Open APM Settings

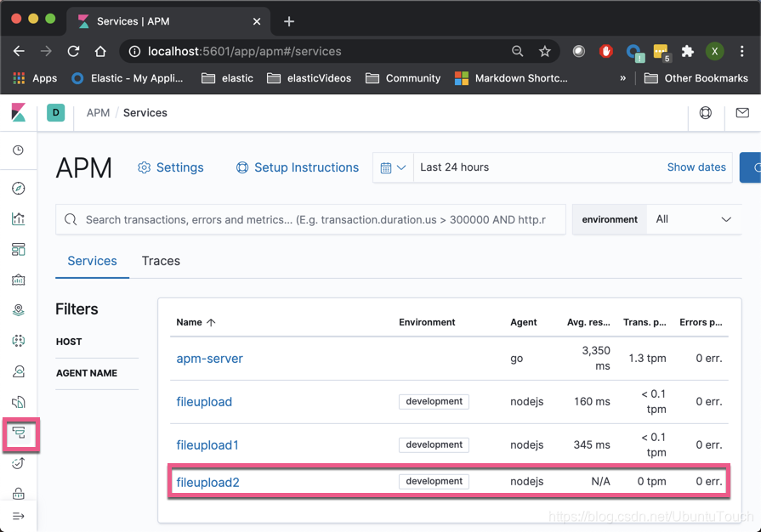click(171, 167)
